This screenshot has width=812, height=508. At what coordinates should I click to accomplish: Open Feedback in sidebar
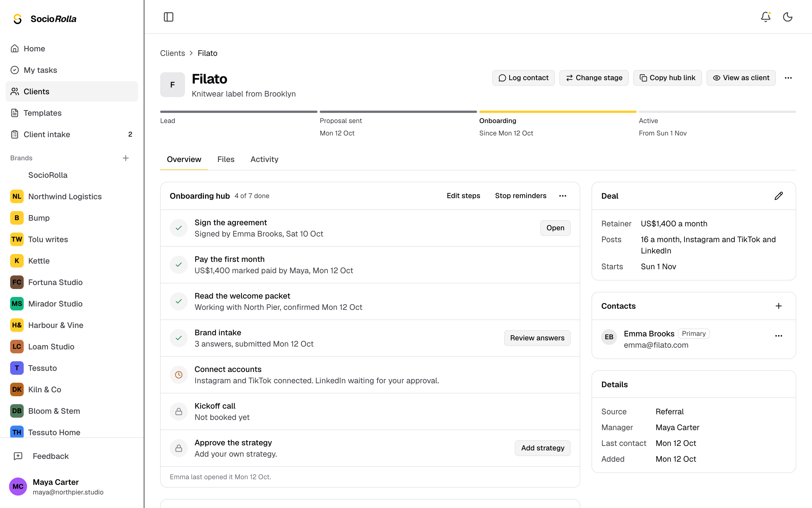click(x=72, y=456)
